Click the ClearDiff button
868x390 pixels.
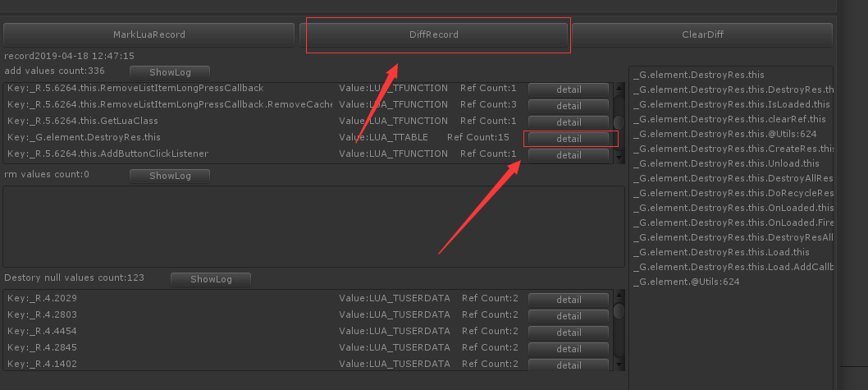point(702,34)
